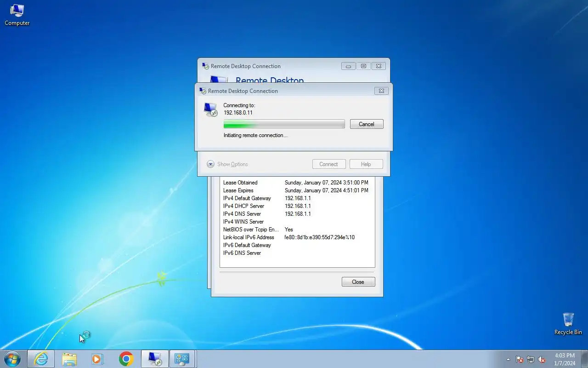Open the Windows Start menu
The height and width of the screenshot is (368, 588).
pos(12,359)
